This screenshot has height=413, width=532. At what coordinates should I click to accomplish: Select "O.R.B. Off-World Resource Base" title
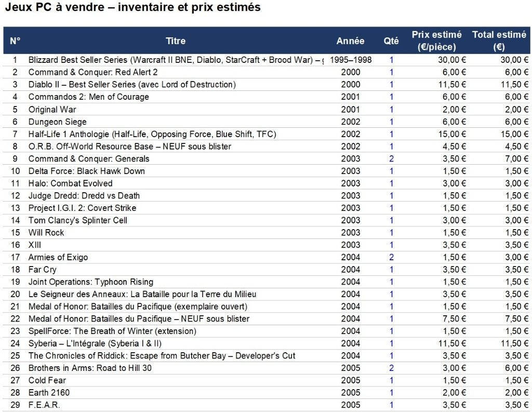tap(129, 146)
